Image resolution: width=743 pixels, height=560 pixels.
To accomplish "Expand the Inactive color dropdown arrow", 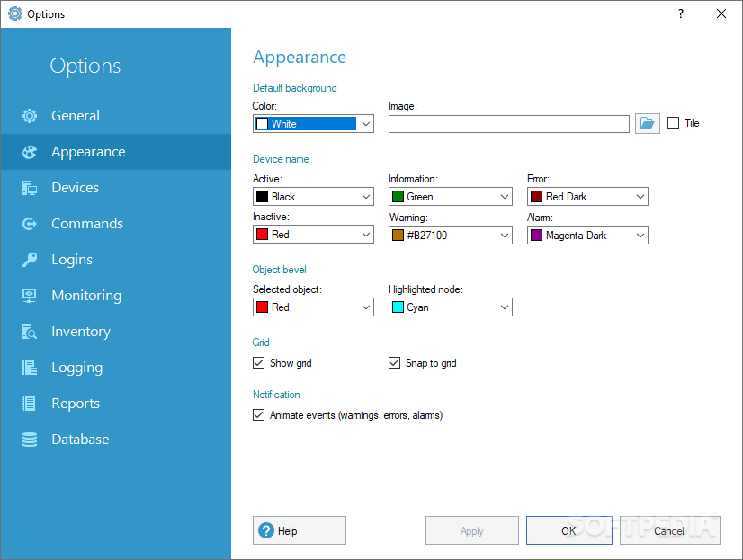I will point(366,235).
